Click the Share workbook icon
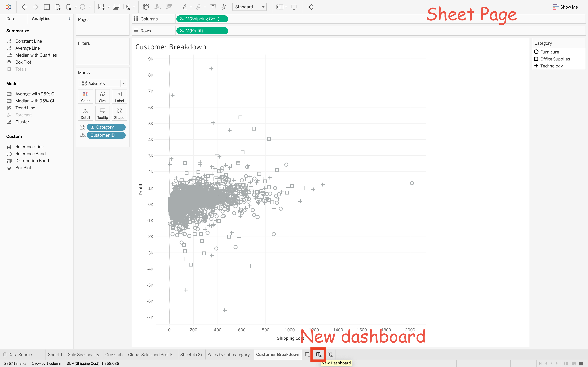The width and height of the screenshot is (588, 367). click(310, 7)
